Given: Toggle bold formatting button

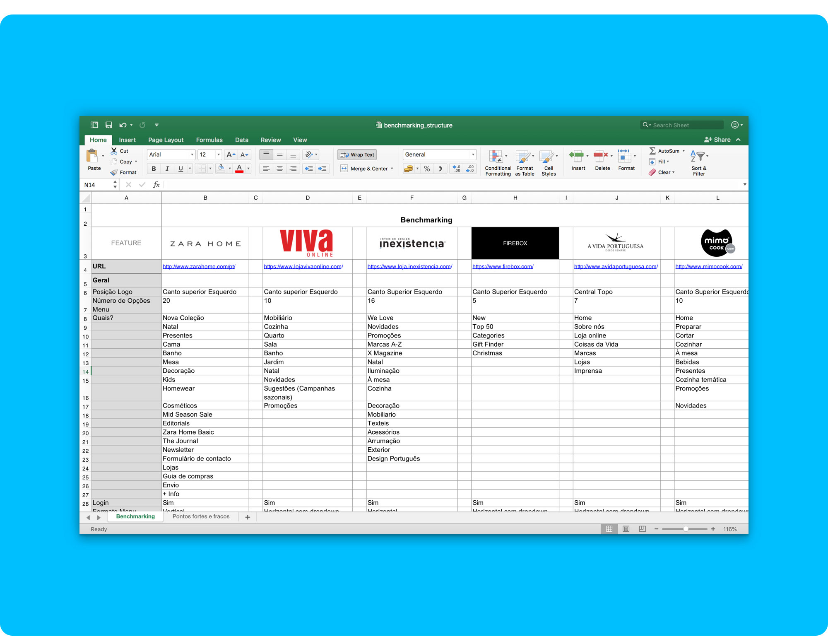Looking at the screenshot, I should 154,169.
